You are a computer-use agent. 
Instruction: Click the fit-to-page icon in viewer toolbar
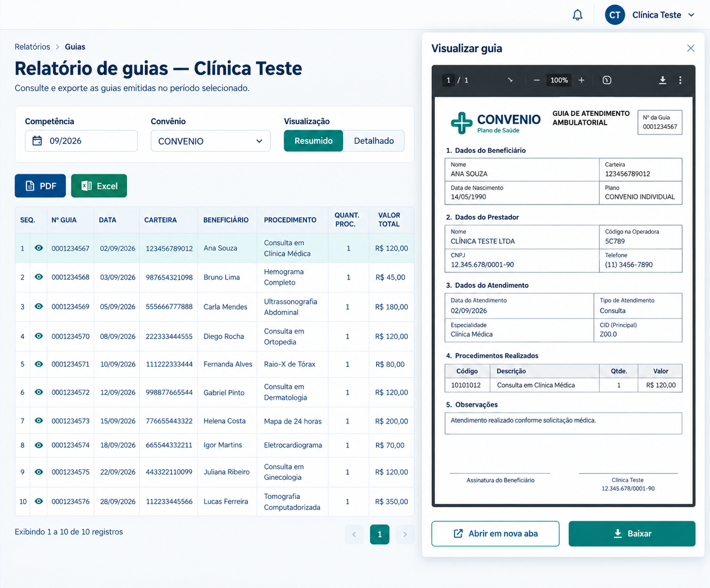[607, 80]
